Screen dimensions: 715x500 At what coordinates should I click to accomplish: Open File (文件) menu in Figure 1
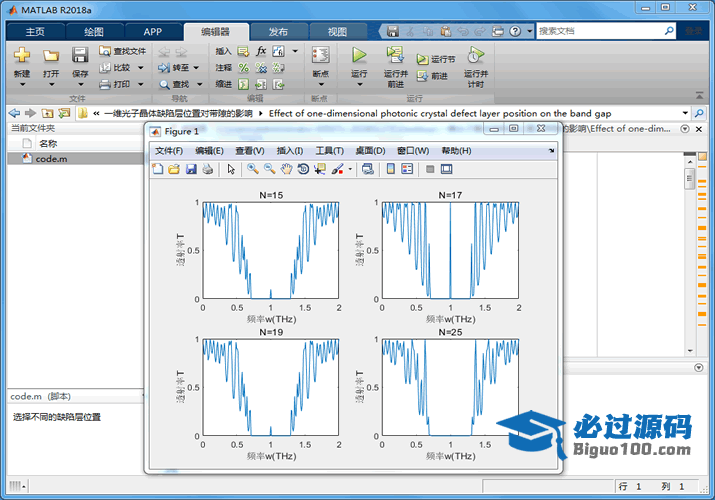click(169, 151)
